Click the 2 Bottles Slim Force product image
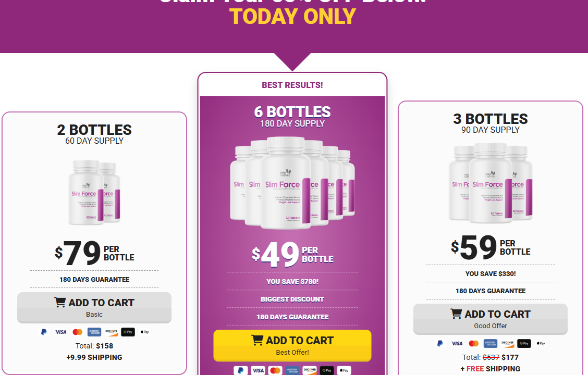588x375 pixels. tap(94, 192)
